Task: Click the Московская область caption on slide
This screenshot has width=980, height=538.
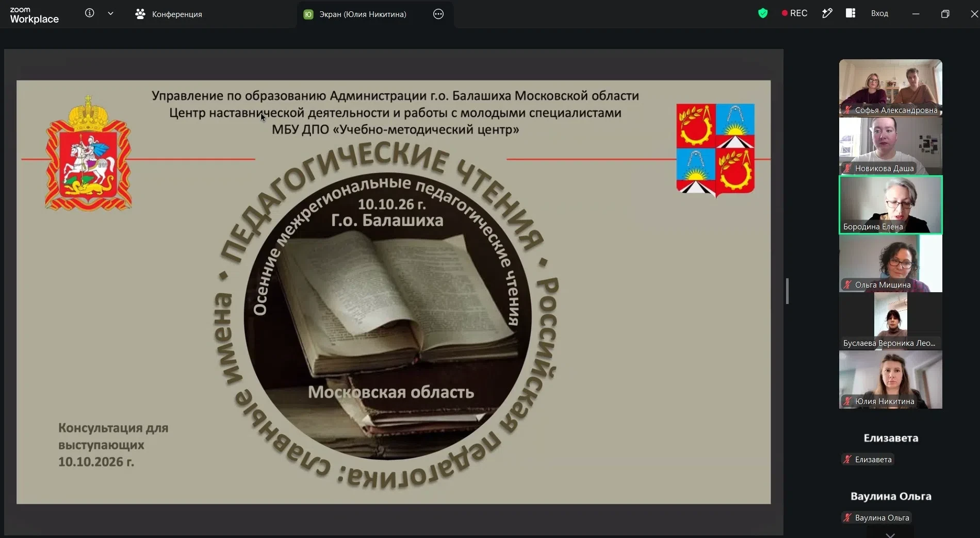Action: point(391,392)
